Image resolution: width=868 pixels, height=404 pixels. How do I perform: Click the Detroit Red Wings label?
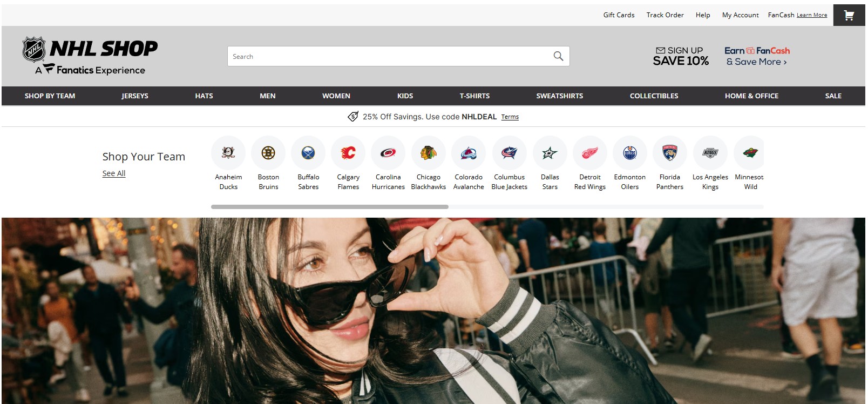point(590,182)
